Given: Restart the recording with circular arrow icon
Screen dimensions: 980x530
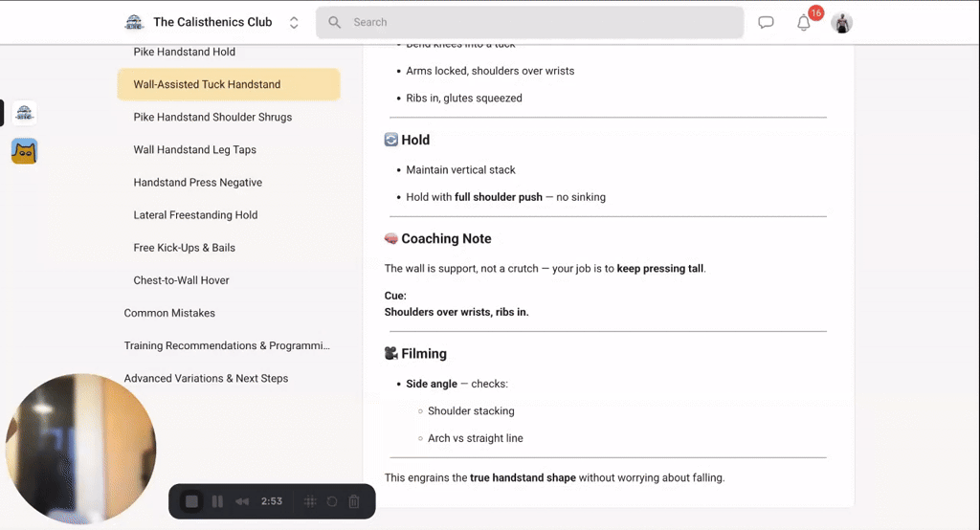Looking at the screenshot, I should point(332,501).
